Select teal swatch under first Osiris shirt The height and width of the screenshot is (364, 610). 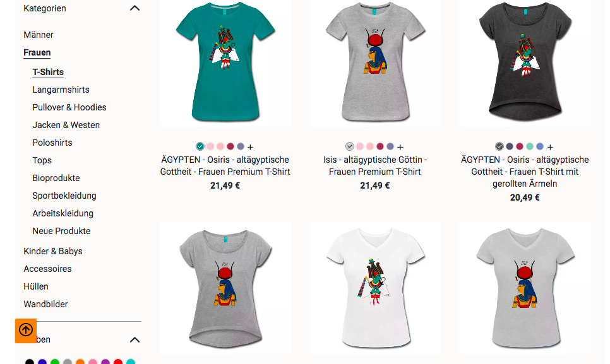pyautogui.click(x=200, y=146)
